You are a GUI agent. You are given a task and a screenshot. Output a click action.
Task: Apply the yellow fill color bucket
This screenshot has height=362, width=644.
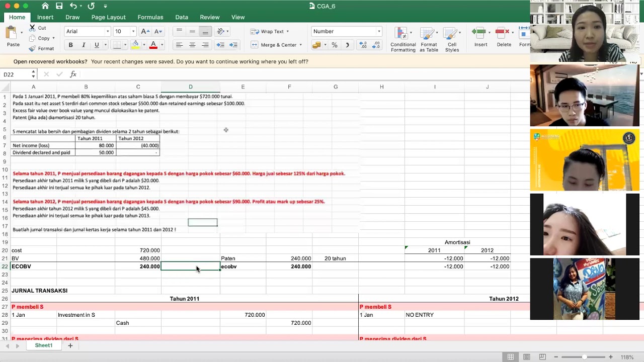tap(135, 45)
